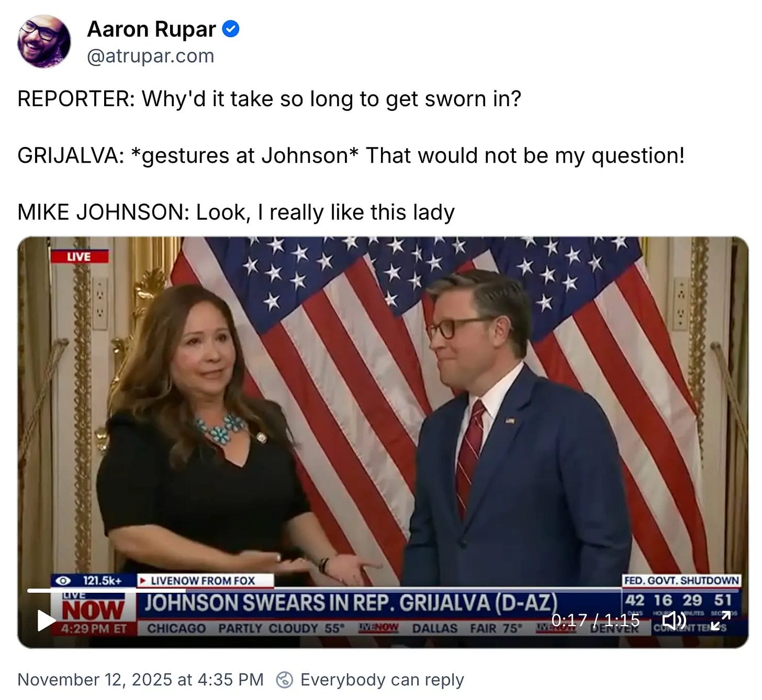Click the reply-settings globe icon
This screenshot has height=700, width=762.
pos(284,680)
